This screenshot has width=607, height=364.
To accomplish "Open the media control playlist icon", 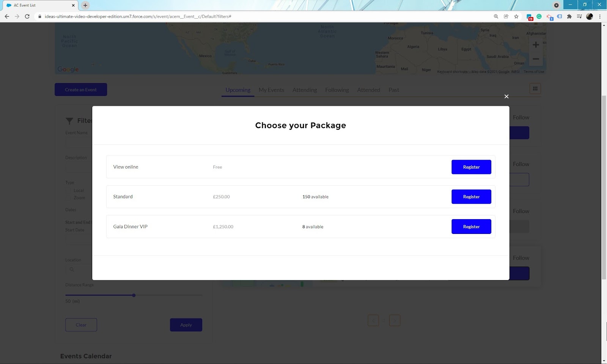I will tap(579, 16).
